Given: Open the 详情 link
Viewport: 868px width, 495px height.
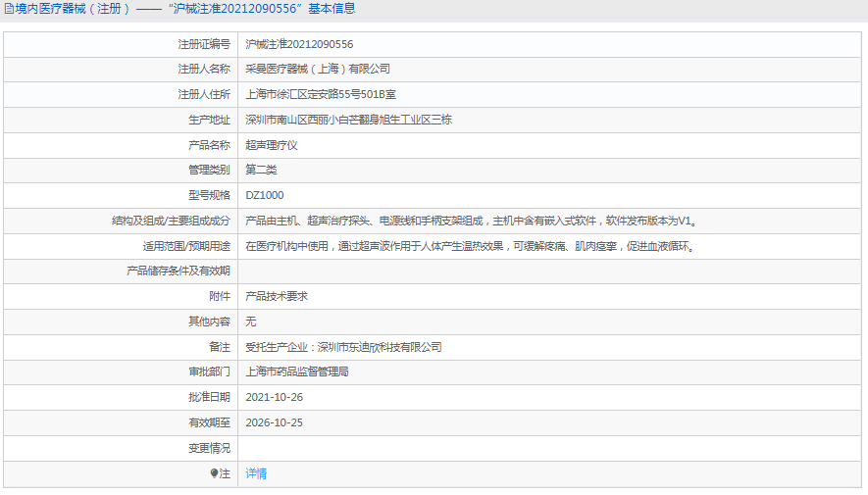Looking at the screenshot, I should pos(256,473).
